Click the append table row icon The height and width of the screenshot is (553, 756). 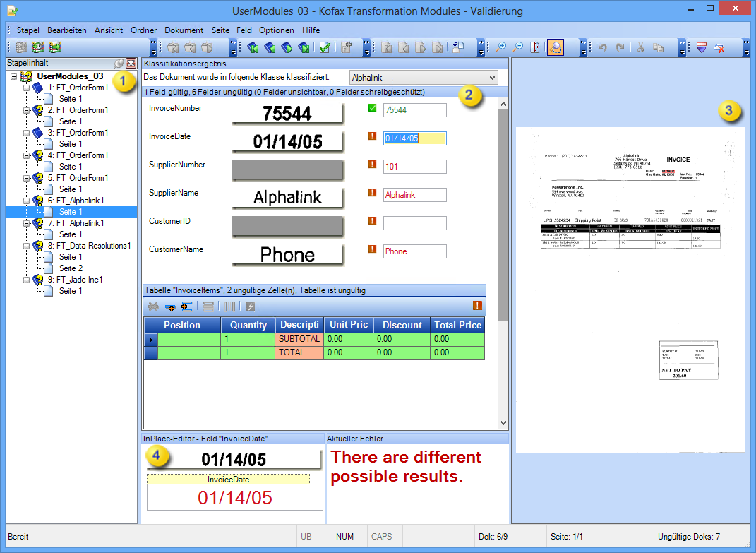coord(170,307)
